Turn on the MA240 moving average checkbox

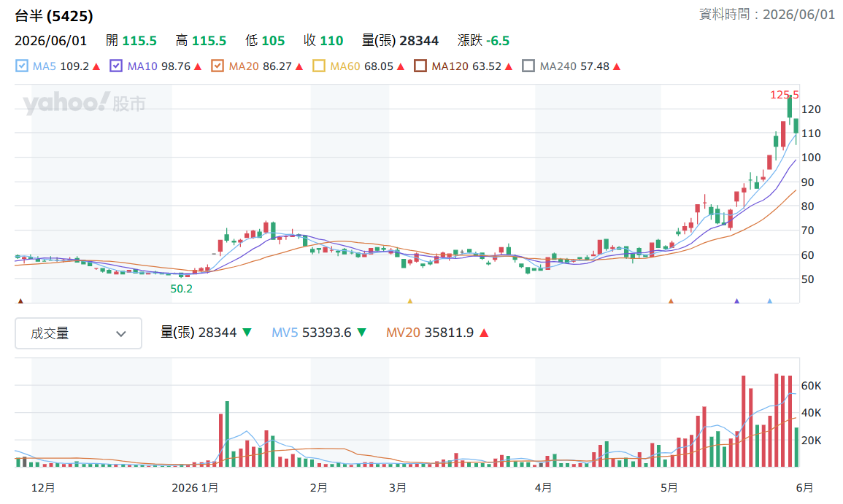528,66
